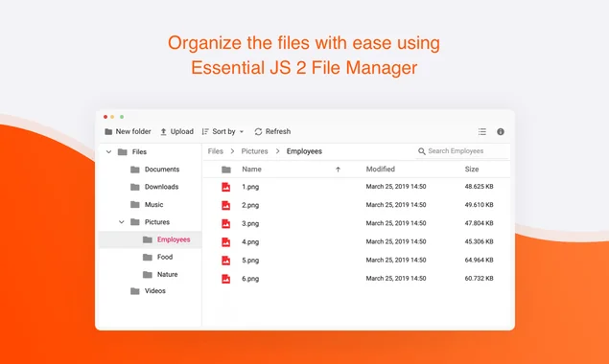The width and height of the screenshot is (609, 364).
Task: Collapse the Files root tree node
Action: pyautogui.click(x=108, y=151)
